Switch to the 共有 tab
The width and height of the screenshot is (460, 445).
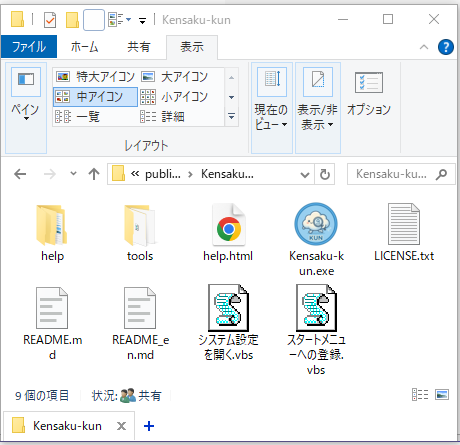click(139, 47)
